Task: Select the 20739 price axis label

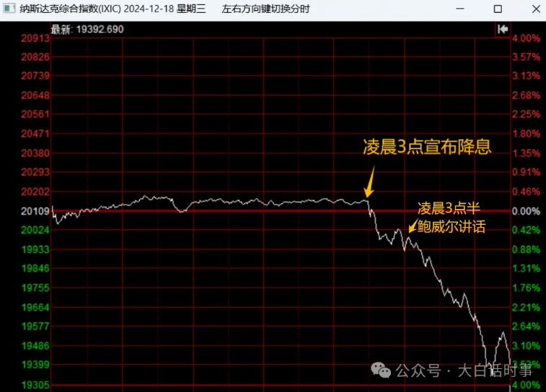Action: pyautogui.click(x=35, y=76)
